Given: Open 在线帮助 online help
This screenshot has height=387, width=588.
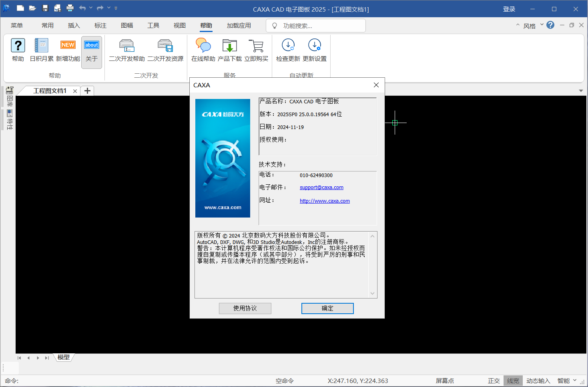Looking at the screenshot, I should 203,50.
